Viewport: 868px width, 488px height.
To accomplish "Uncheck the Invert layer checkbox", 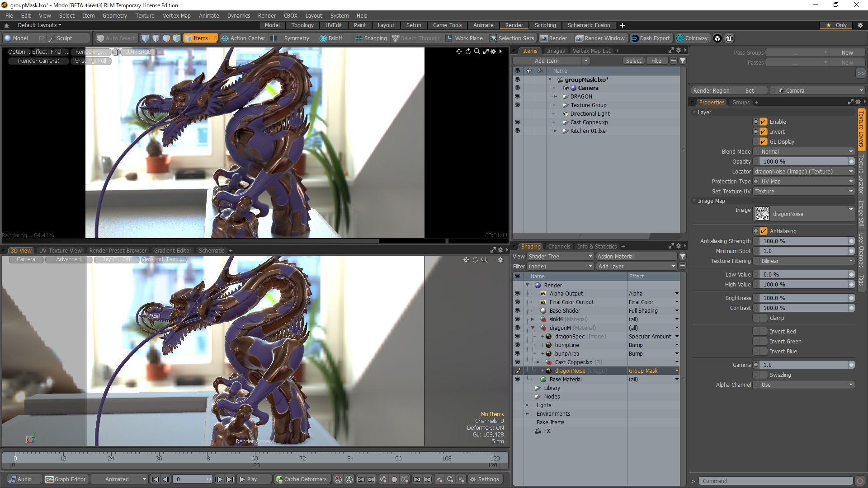I will 764,132.
